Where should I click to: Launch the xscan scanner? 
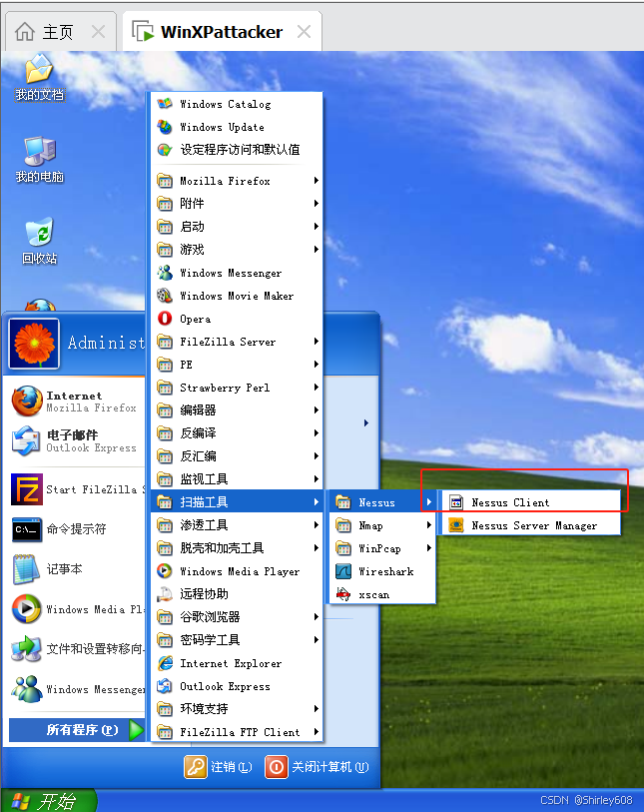[382, 594]
